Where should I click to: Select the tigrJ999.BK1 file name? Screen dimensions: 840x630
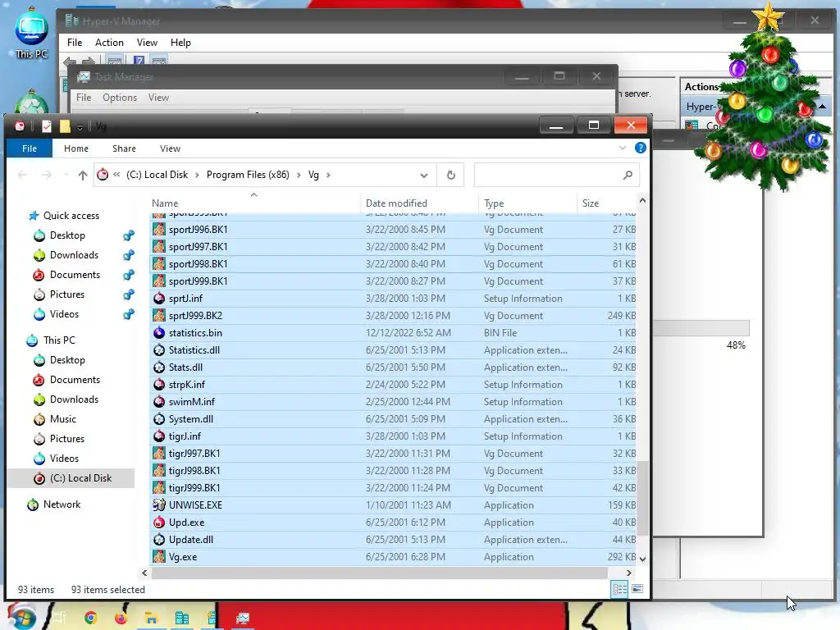[x=194, y=488]
